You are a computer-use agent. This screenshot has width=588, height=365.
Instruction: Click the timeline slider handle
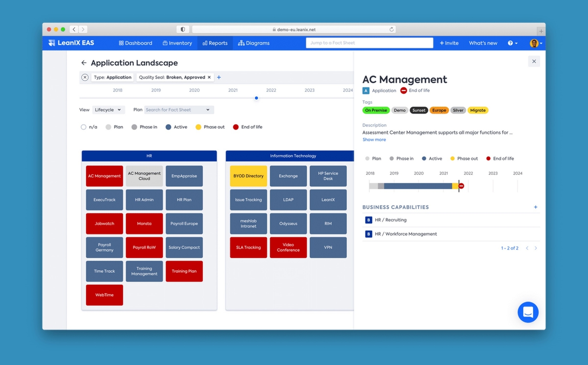pyautogui.click(x=256, y=98)
